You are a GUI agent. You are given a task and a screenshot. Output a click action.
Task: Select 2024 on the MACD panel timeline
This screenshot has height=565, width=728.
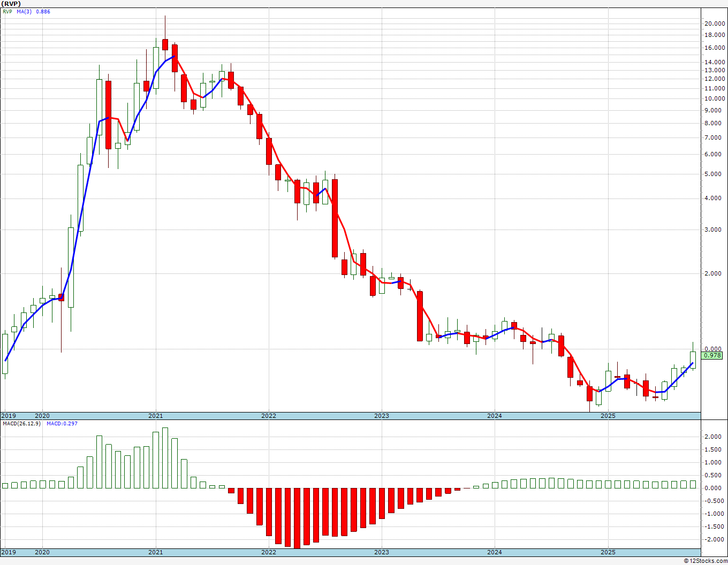pyautogui.click(x=495, y=552)
